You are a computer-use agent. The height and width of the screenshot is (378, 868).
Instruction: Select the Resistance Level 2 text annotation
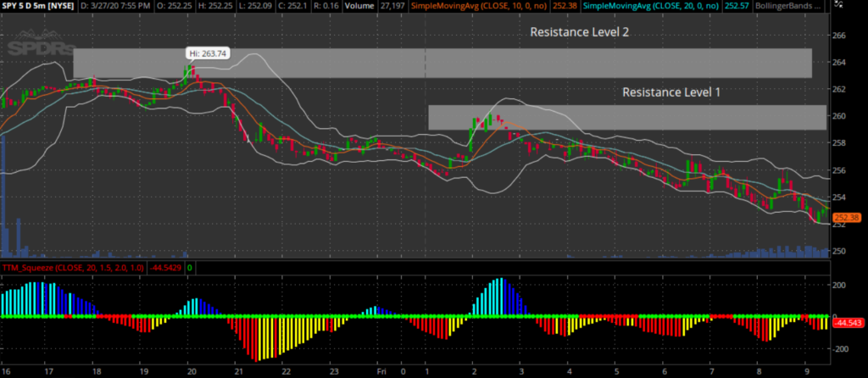point(579,32)
